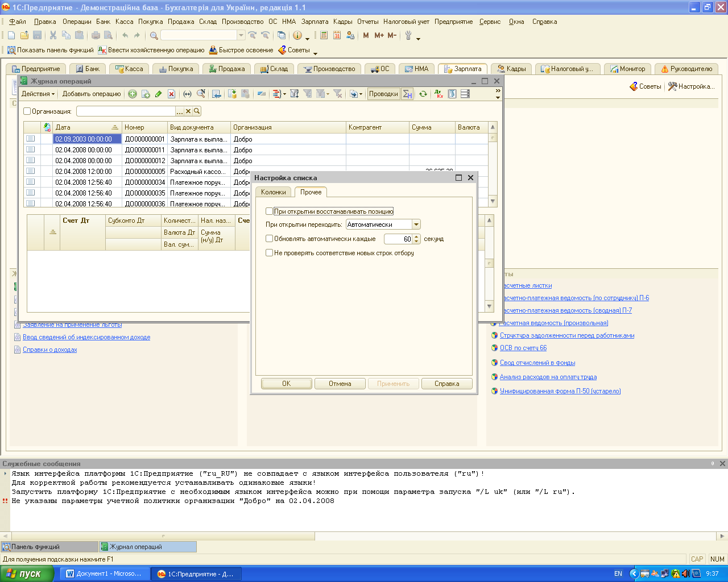The image size is (728, 582).
Task: Click green plus Add icon in journal toolbar
Action: pyautogui.click(x=133, y=94)
